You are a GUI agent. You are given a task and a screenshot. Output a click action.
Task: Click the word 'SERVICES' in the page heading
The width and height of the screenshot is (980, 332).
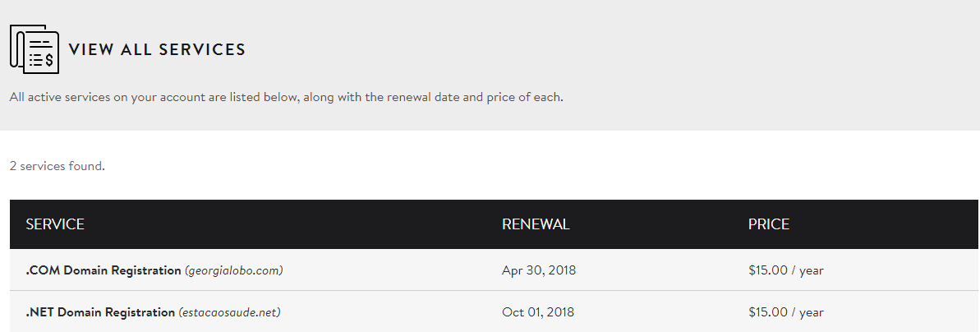[202, 49]
